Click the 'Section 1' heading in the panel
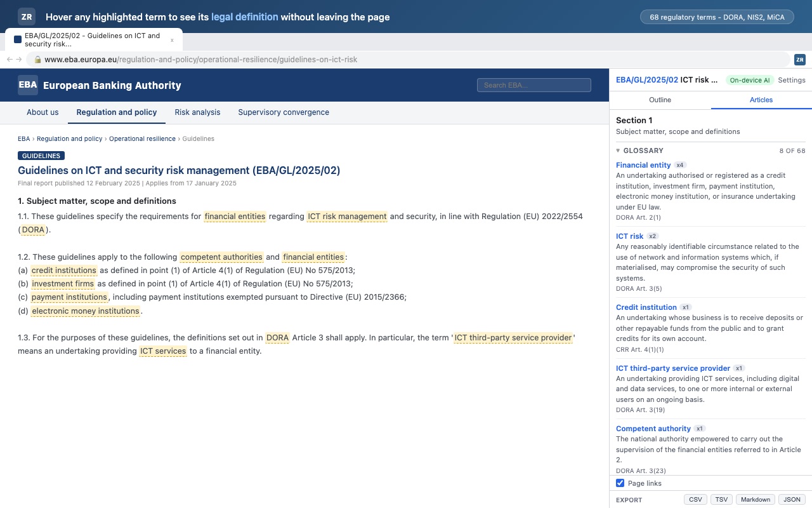Viewport: 812px width, 508px height. [x=634, y=121]
